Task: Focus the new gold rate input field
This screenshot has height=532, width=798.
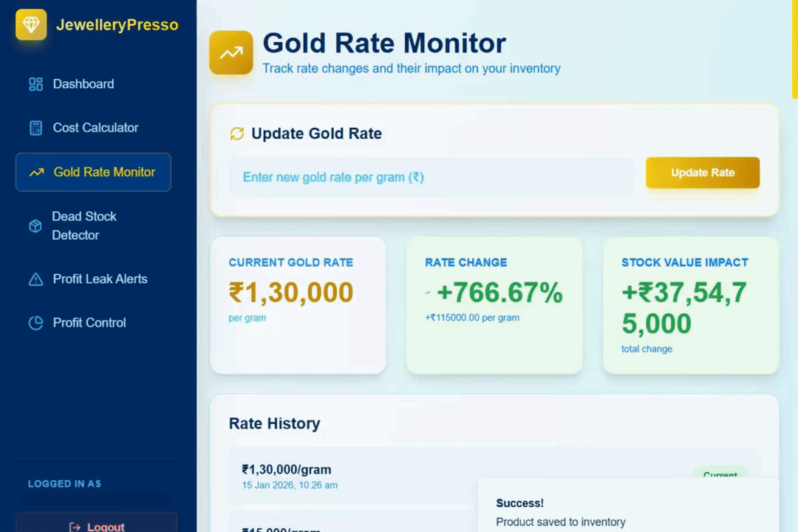Action: point(431,177)
